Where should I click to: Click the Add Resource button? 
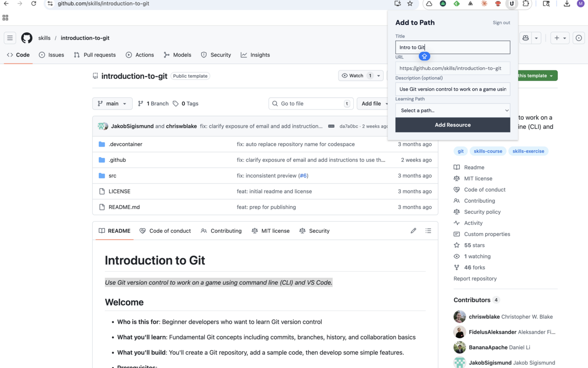[x=452, y=125]
